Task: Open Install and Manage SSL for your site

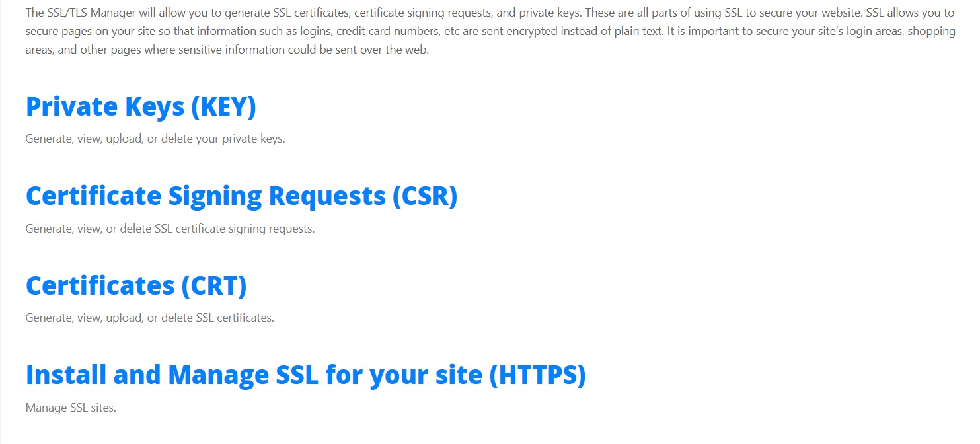Action: click(x=306, y=374)
